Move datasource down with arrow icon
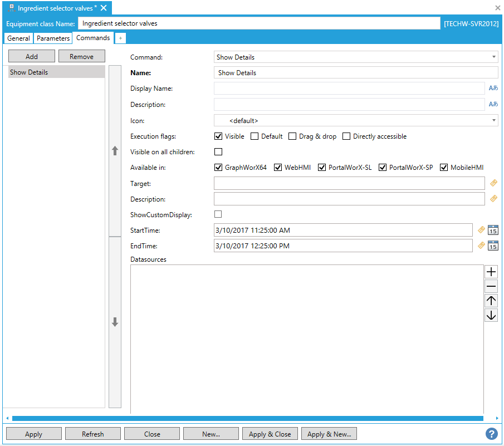Screen dimensions: 504x446 [491, 315]
